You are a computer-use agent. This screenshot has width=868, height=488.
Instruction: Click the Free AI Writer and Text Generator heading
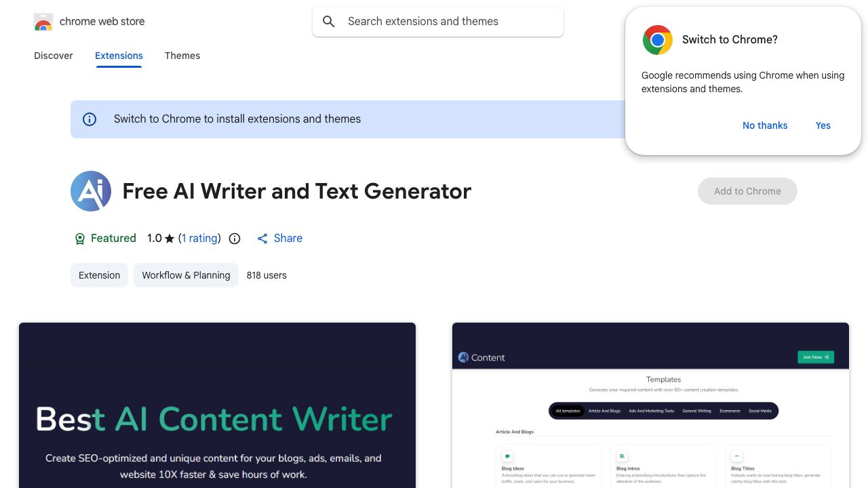pyautogui.click(x=297, y=191)
